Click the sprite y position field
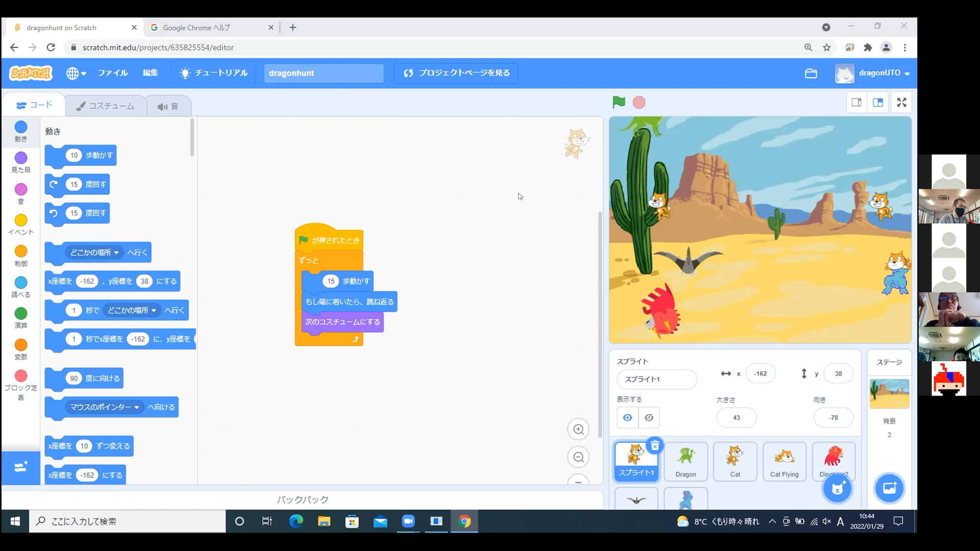This screenshot has width=980, height=551. click(838, 374)
